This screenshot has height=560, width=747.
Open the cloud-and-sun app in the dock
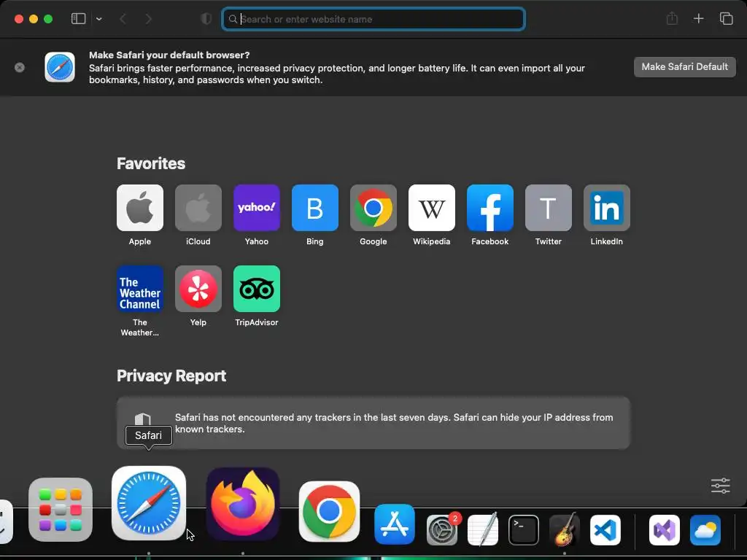click(705, 529)
